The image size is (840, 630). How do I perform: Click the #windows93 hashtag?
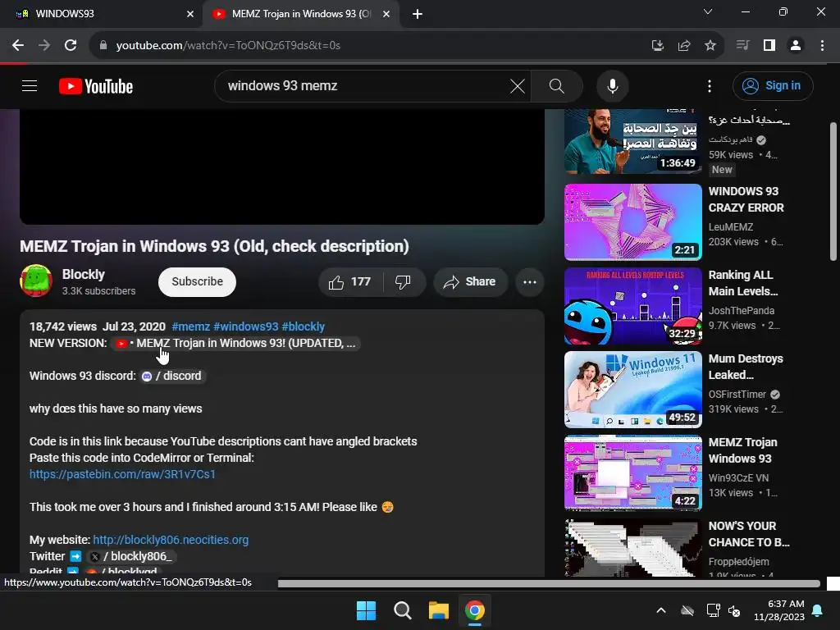(246, 326)
